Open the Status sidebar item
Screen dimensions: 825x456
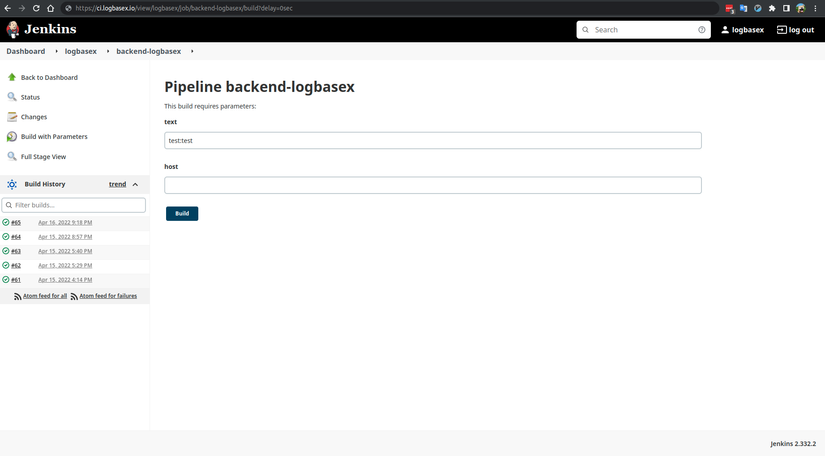click(31, 97)
